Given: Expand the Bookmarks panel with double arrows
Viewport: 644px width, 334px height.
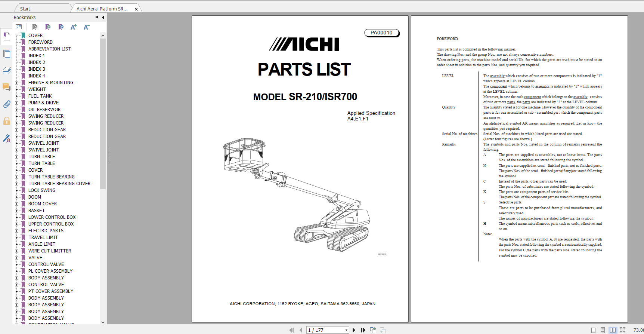Looking at the screenshot, I should [x=97, y=17].
